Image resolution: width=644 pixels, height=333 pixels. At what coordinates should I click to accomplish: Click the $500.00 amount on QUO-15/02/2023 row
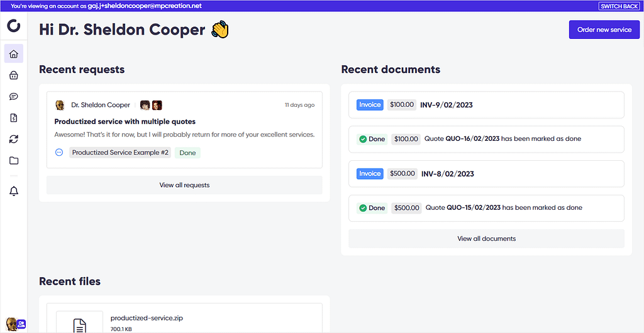pyautogui.click(x=407, y=208)
